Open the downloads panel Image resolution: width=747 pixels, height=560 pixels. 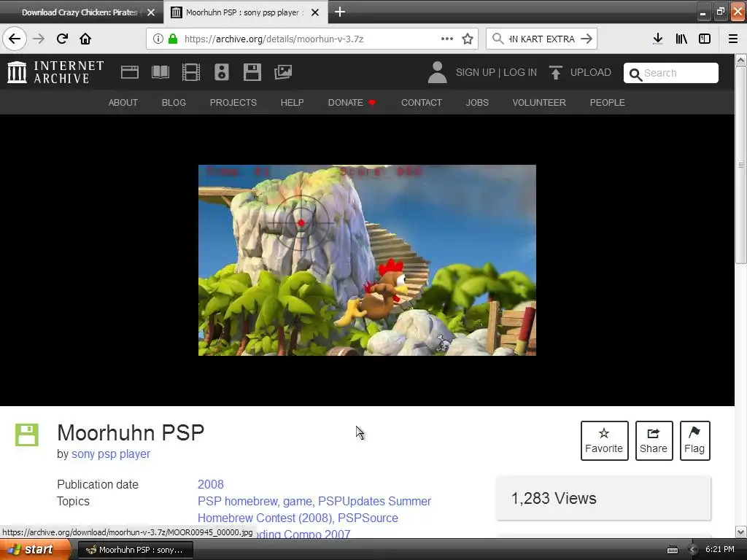(658, 39)
